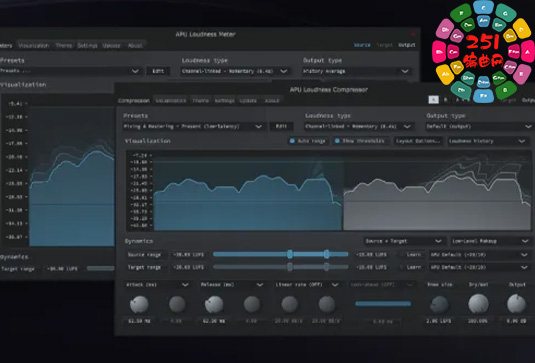Click the Output dB value field
This screenshot has height=363, width=535.
coord(517,321)
